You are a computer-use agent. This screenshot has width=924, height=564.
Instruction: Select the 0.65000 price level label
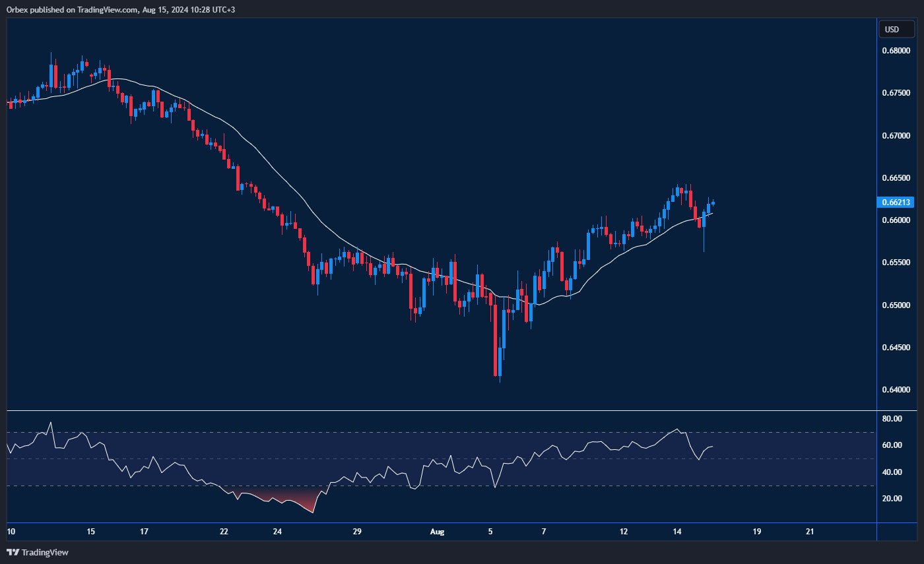(896, 305)
